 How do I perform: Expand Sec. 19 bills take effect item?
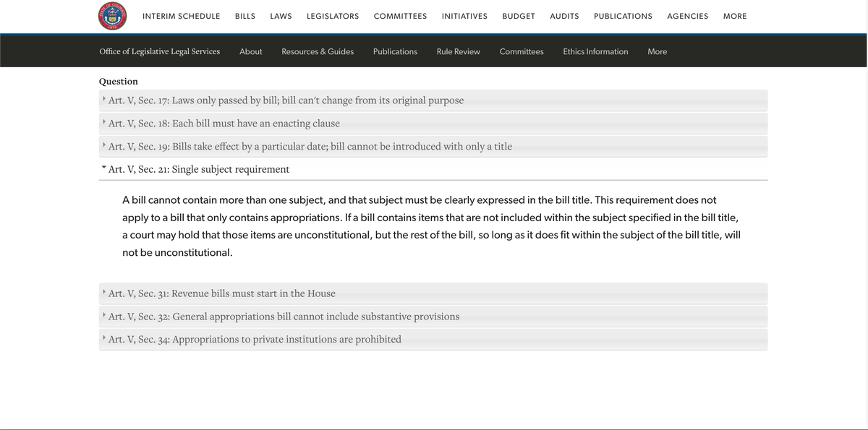pos(310,147)
